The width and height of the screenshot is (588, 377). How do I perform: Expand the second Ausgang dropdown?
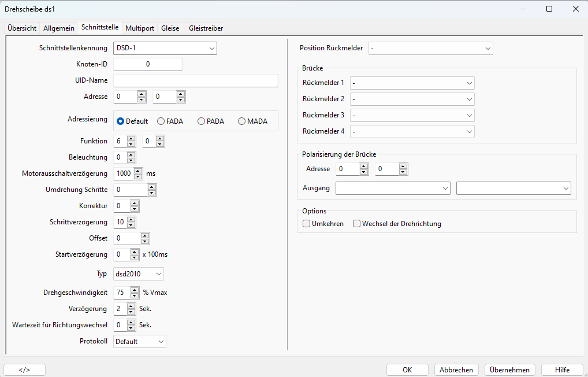pyautogui.click(x=513, y=188)
